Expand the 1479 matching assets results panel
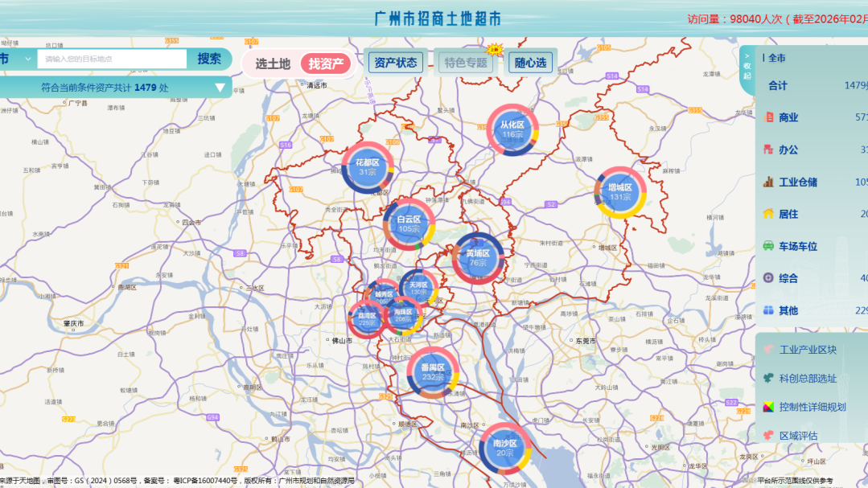868x488 pixels. tap(220, 88)
